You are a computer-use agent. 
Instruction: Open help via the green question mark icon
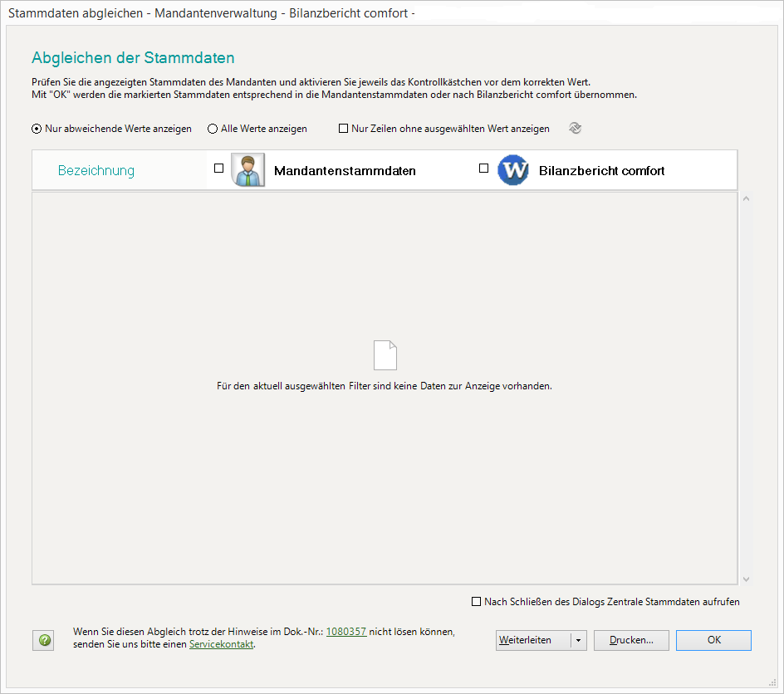click(45, 640)
